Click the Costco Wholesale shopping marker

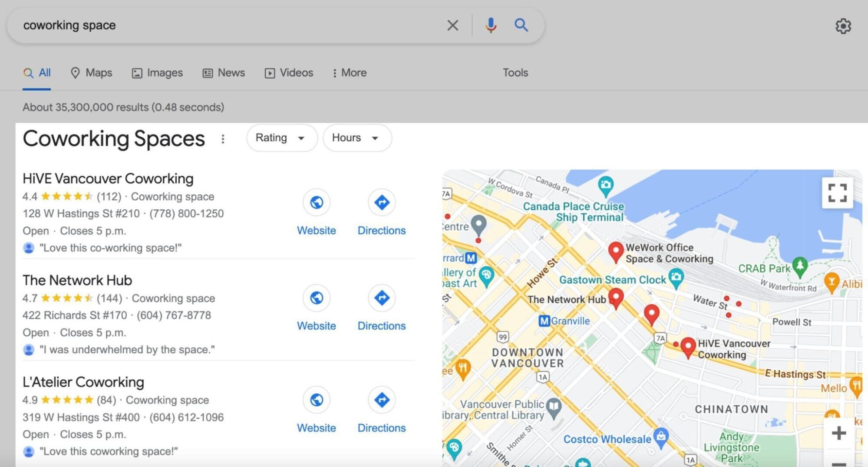pyautogui.click(x=661, y=438)
